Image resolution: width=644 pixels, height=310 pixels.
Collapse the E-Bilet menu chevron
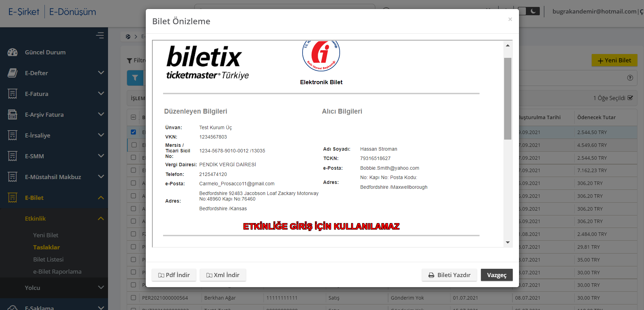tap(101, 198)
